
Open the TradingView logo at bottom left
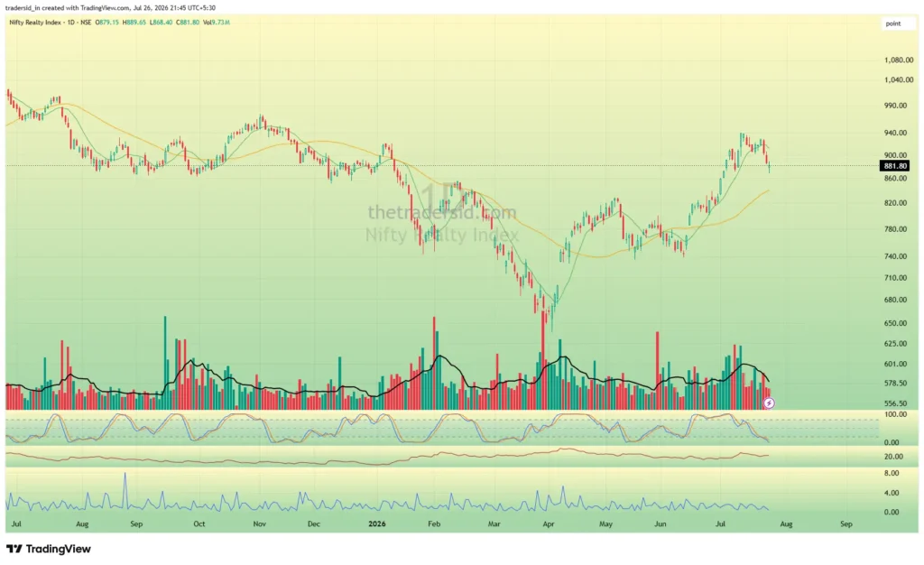coord(49,549)
